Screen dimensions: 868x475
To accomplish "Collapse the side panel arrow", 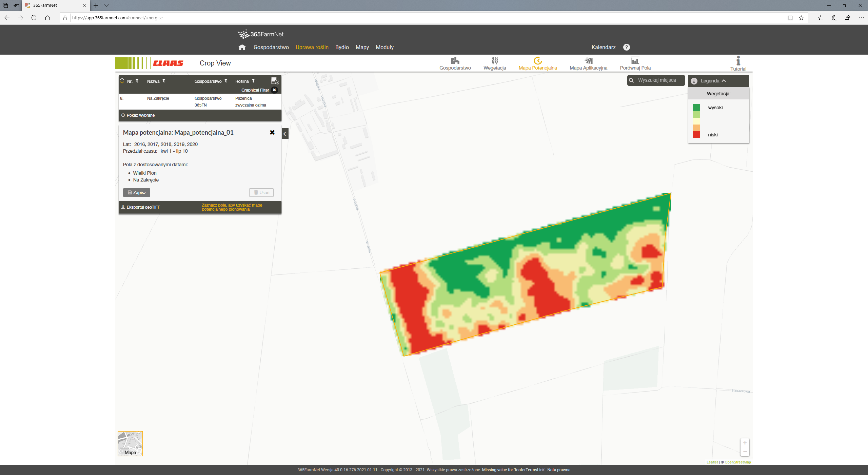I will click(x=285, y=134).
